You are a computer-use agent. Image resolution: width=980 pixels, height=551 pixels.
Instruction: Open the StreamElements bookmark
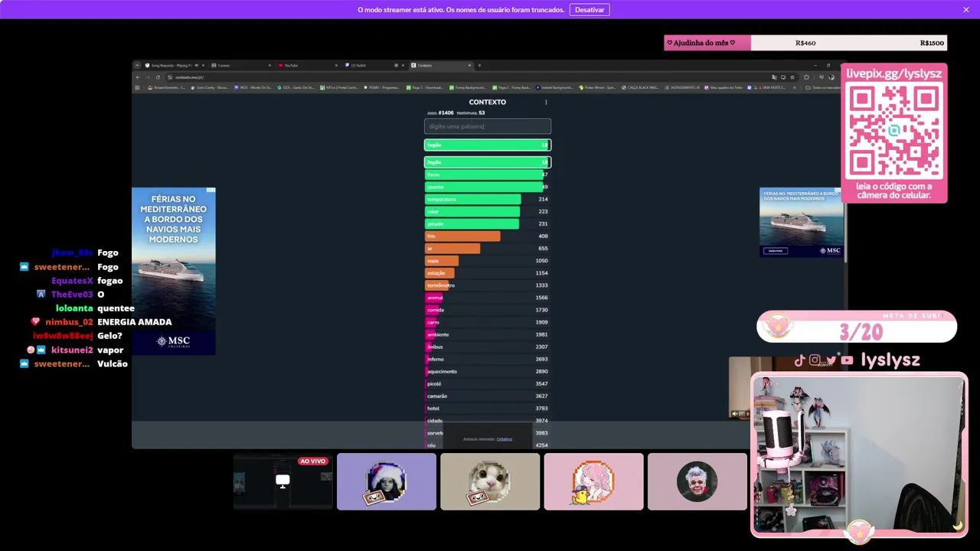pyautogui.click(x=166, y=87)
